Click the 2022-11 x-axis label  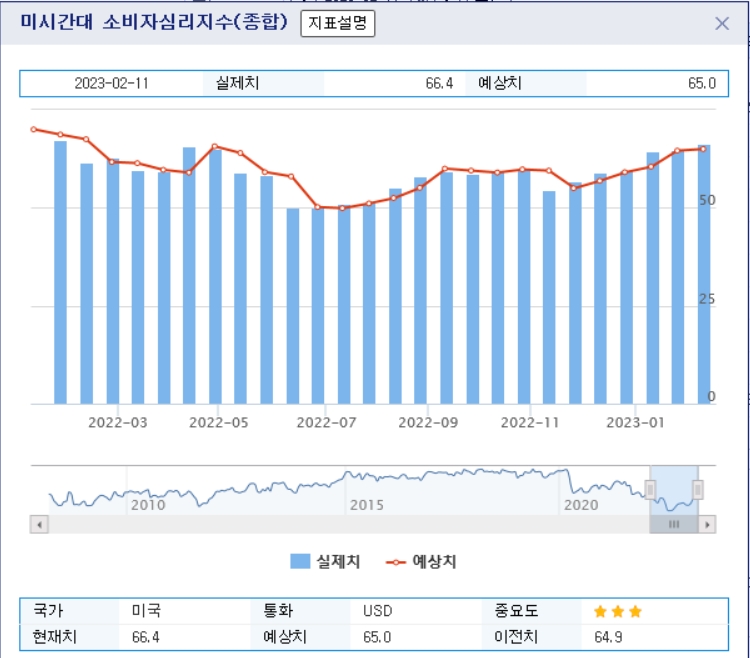pos(530,423)
